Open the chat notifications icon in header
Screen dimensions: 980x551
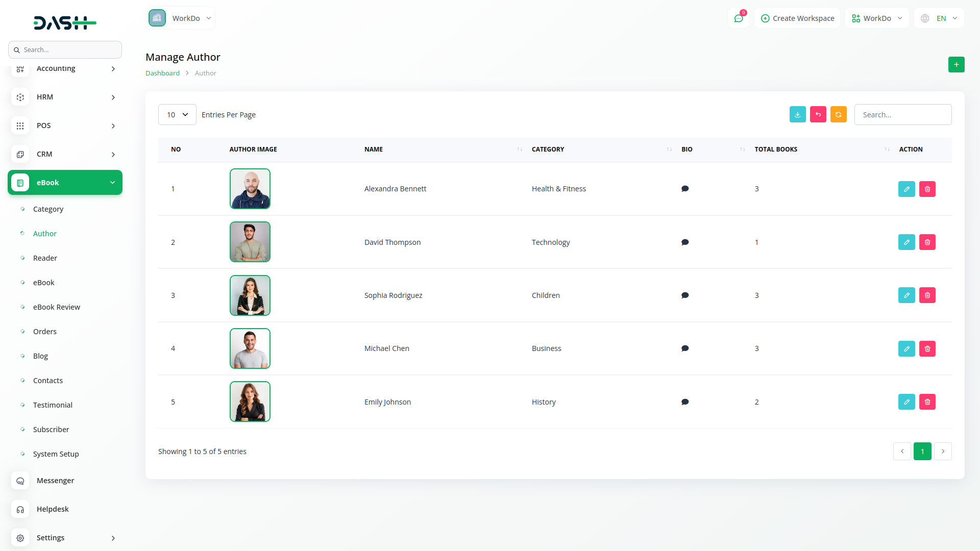click(738, 18)
